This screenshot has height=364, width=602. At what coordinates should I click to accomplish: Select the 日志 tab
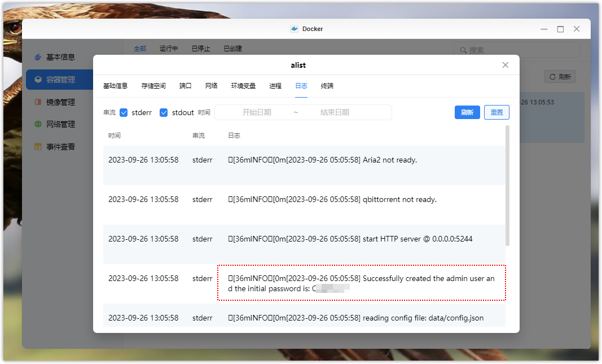301,86
